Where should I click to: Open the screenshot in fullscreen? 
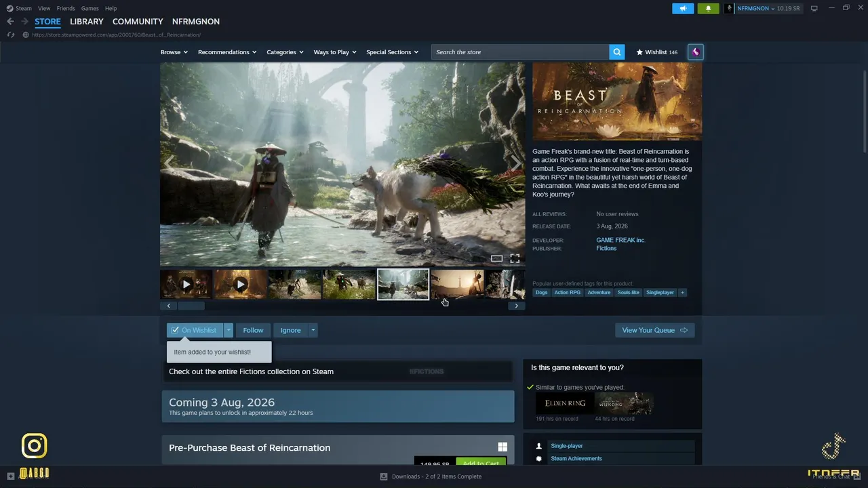515,258
